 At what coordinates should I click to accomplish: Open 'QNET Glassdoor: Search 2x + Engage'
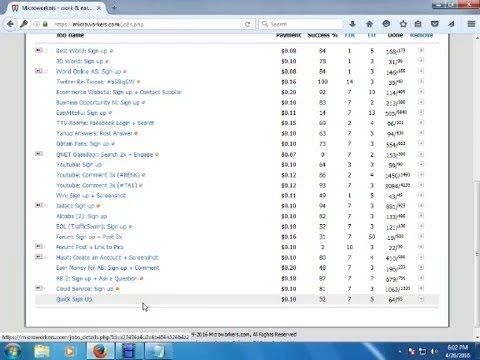(104, 154)
